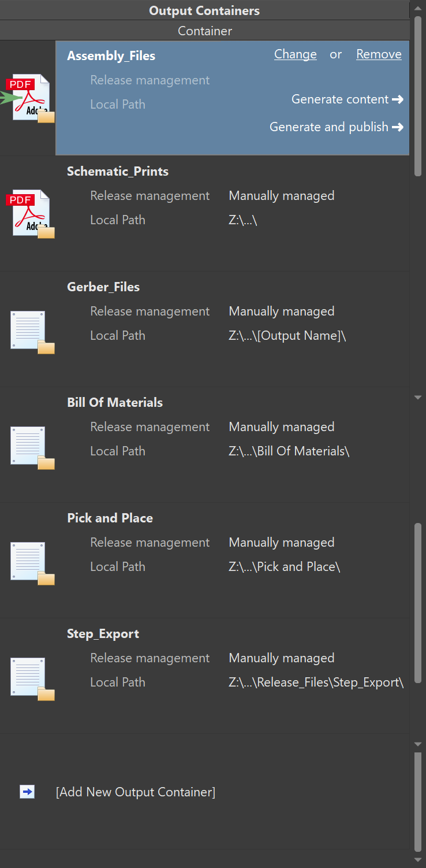Click Generate and publish for Assembly_Files
The height and width of the screenshot is (868, 426).
point(336,127)
